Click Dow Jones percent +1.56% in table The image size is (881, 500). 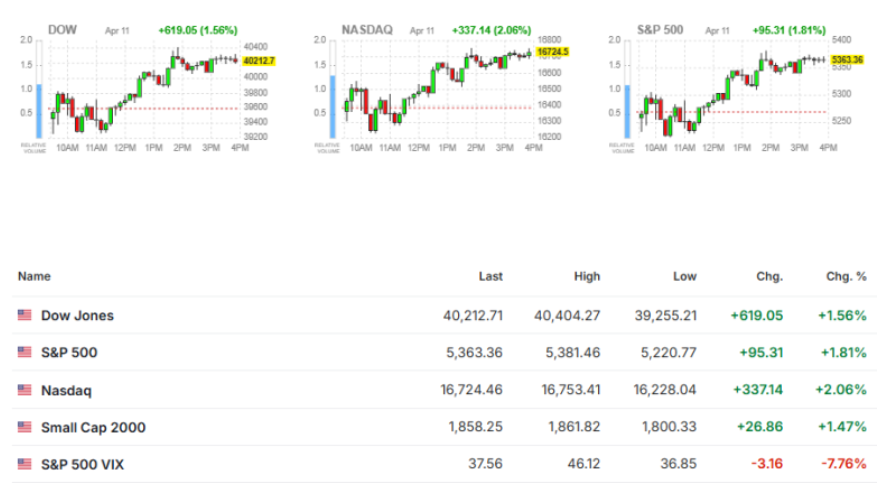pos(842,316)
